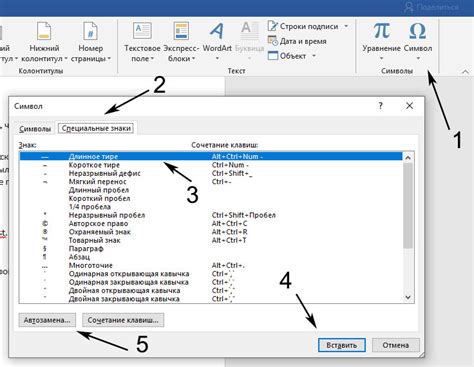Click the Нижний колонтитул footer icon
This screenshot has height=367, width=474.
pos(44,32)
